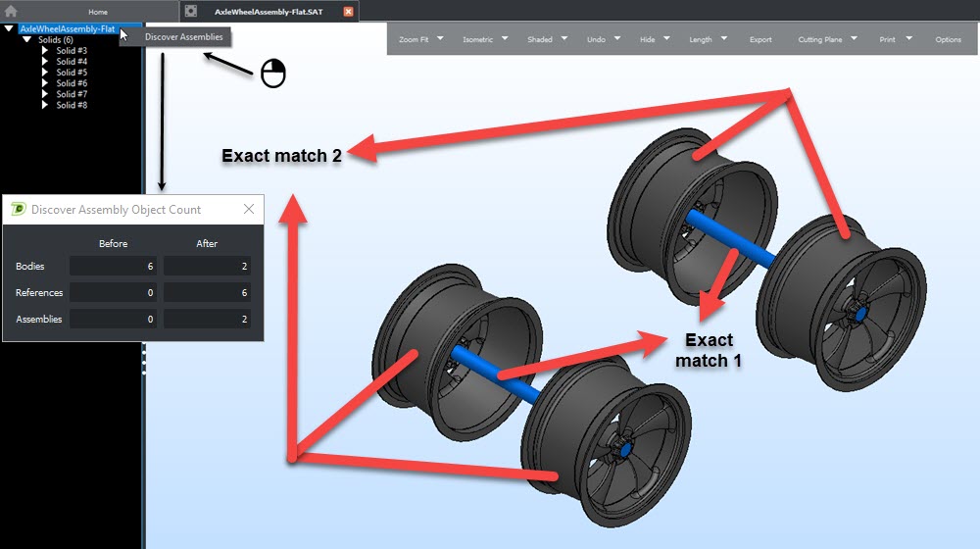This screenshot has height=549, width=980.
Task: Open the Cutting Plane dropdown
Action: (854, 39)
